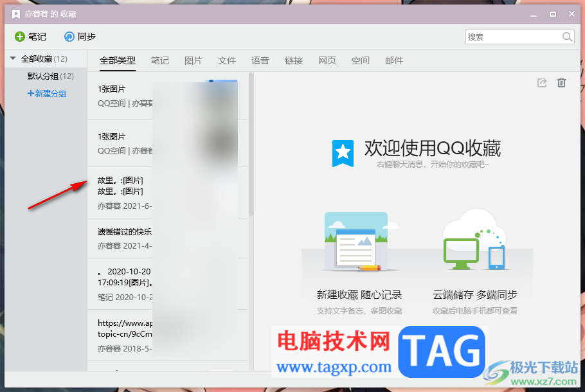The width and height of the screenshot is (585, 392).
Task: Switch to the 邮件 tab
Action: coord(394,60)
